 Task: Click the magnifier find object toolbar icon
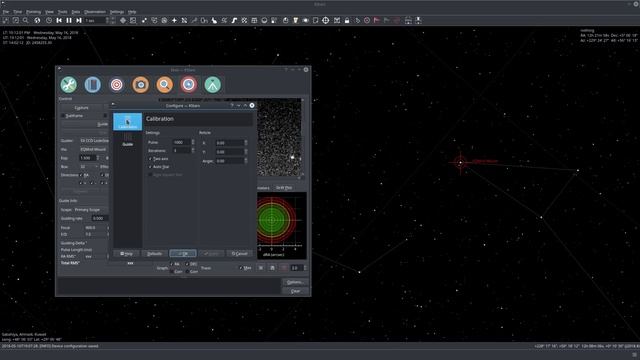point(26,20)
